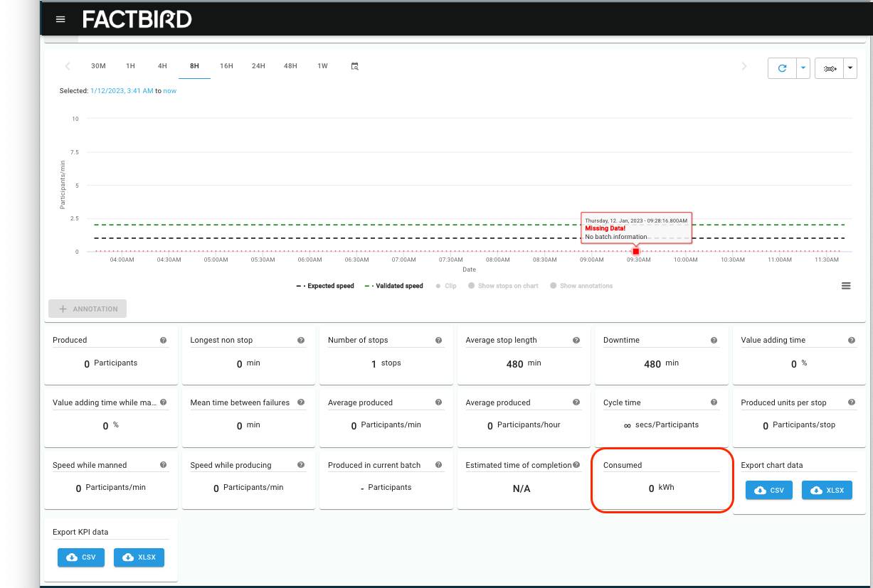Select the 1W time range
This screenshot has width=873, height=588.
pos(322,66)
